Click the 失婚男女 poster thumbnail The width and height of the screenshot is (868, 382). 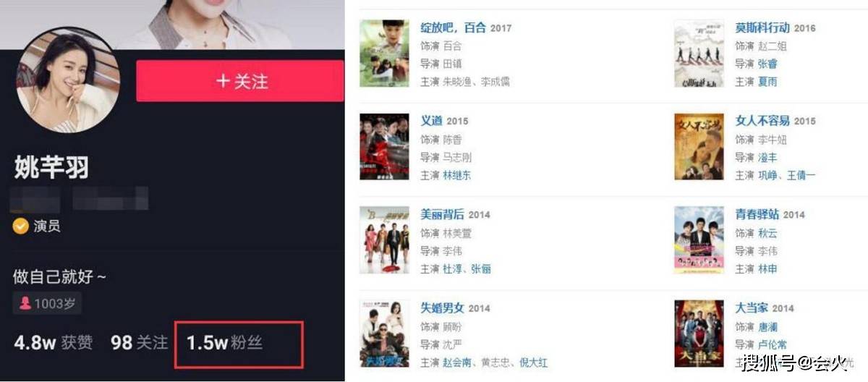click(x=384, y=334)
